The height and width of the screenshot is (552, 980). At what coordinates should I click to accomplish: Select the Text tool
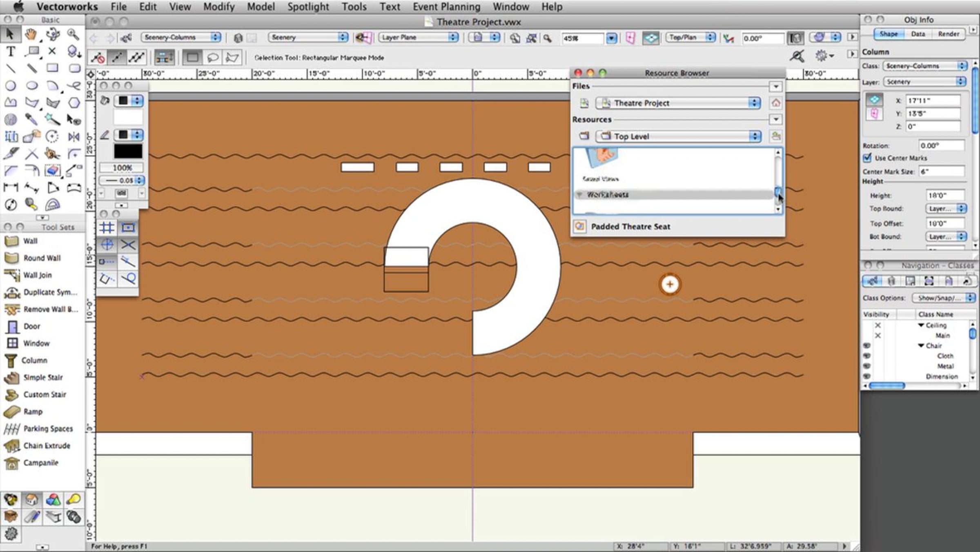(11, 51)
